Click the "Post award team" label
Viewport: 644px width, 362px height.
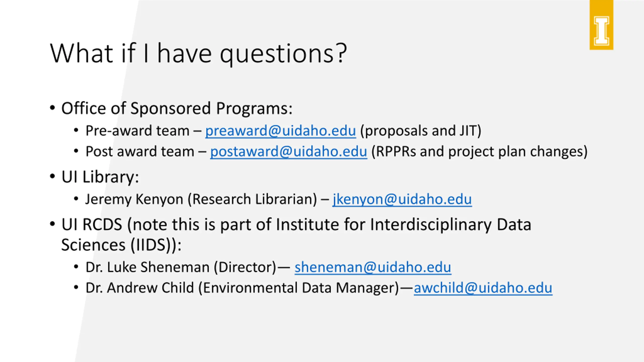click(140, 152)
